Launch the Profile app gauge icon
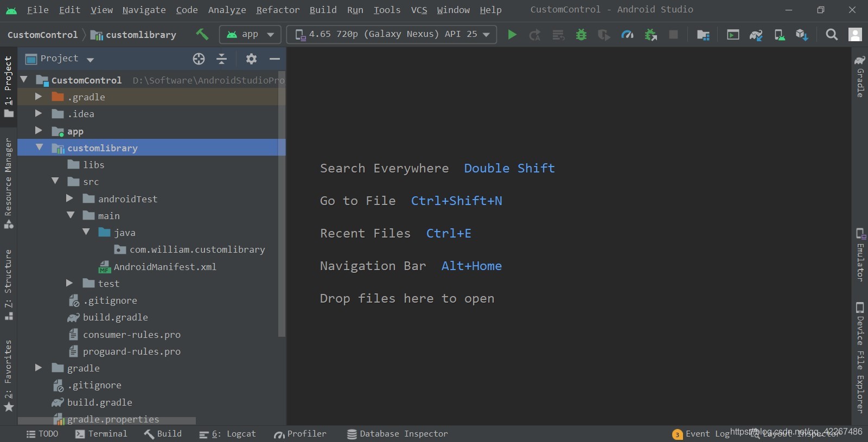The width and height of the screenshot is (868, 442). pos(627,35)
